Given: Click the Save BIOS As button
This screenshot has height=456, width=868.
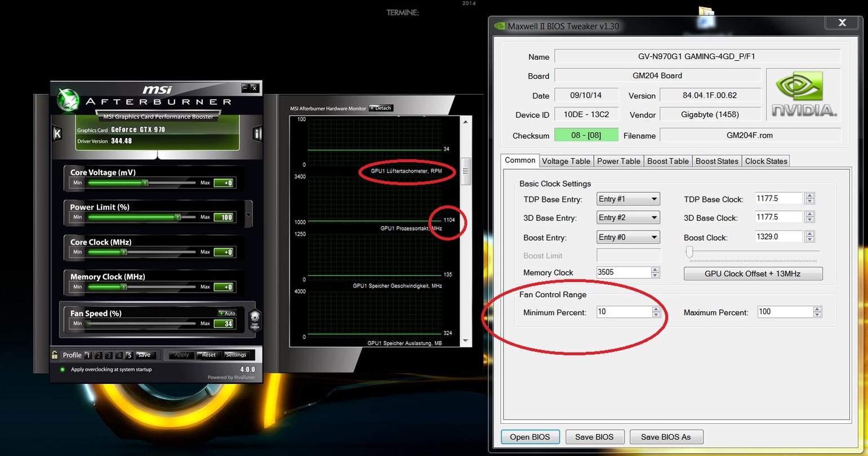Looking at the screenshot, I should tap(666, 437).
